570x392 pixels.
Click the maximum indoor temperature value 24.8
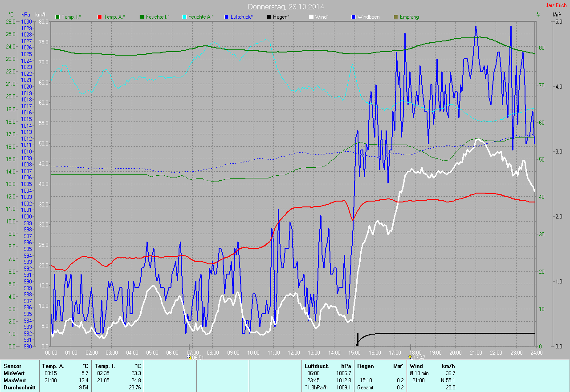pos(135,380)
